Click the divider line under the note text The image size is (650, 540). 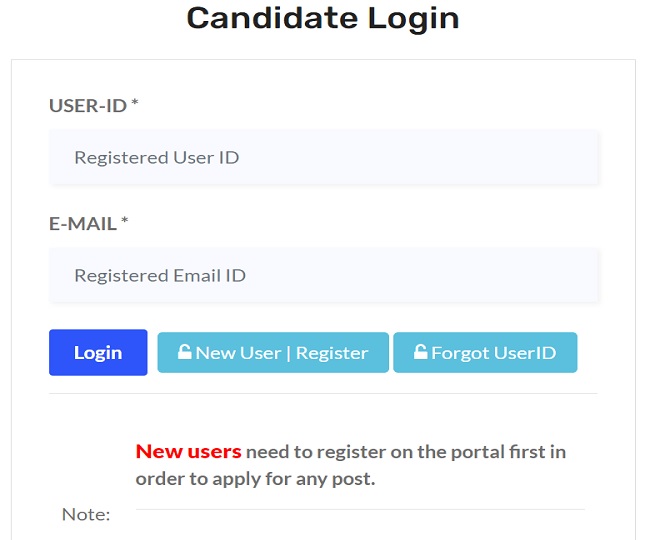[x=360, y=509]
